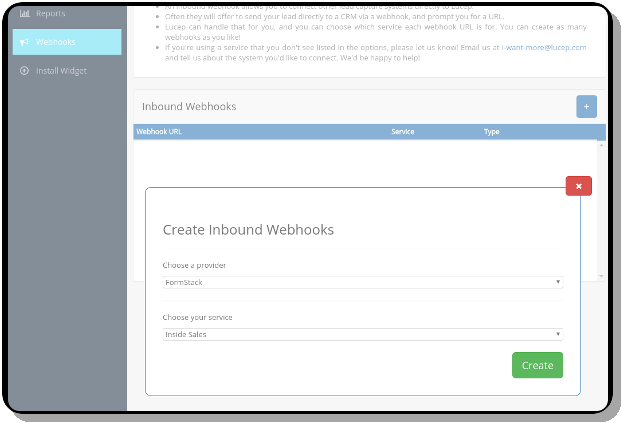Click the Choose a provider label
The height and width of the screenshot is (423, 622).
(x=194, y=265)
